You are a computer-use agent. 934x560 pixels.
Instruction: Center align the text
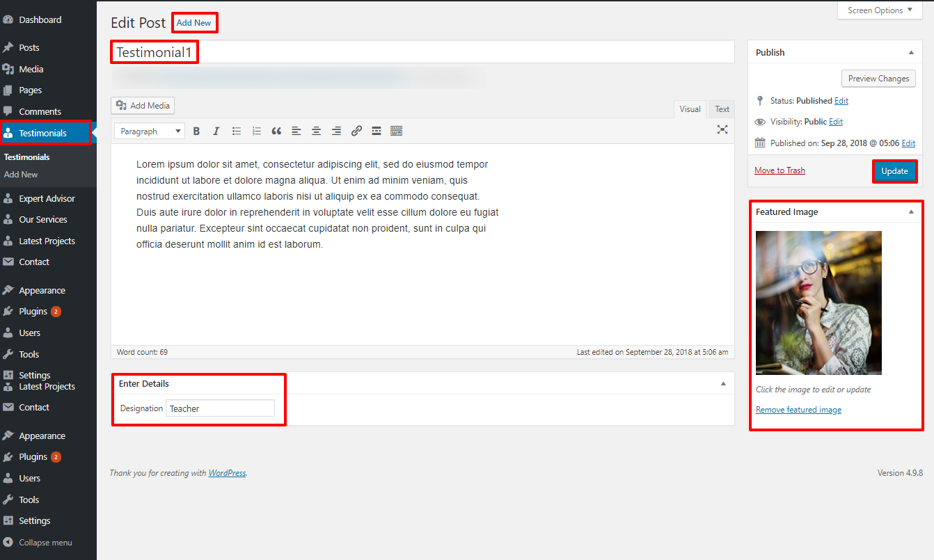tap(316, 131)
